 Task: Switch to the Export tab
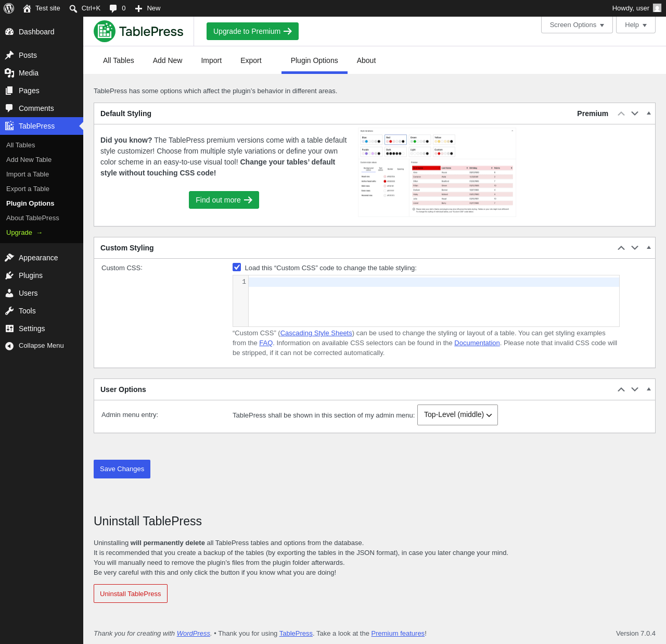click(251, 60)
